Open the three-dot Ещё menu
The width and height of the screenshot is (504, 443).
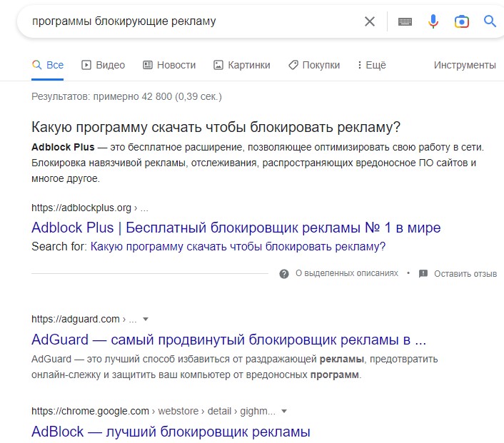[372, 65]
